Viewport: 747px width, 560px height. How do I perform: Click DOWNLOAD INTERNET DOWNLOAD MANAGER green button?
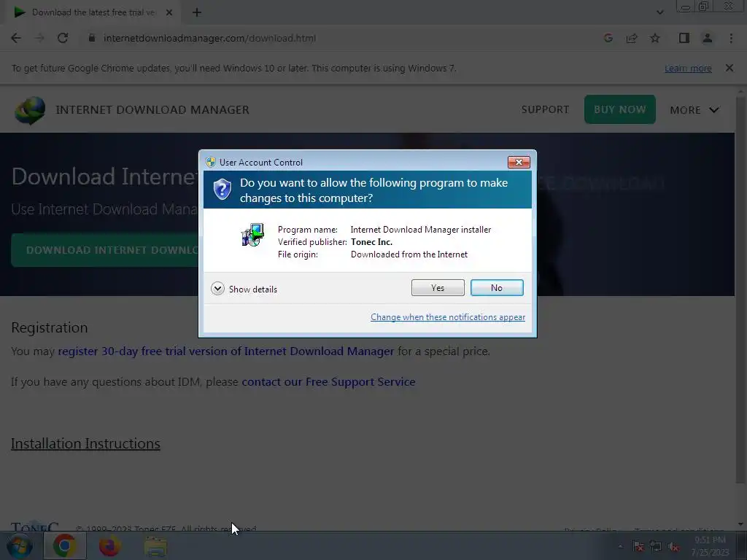pos(106,250)
